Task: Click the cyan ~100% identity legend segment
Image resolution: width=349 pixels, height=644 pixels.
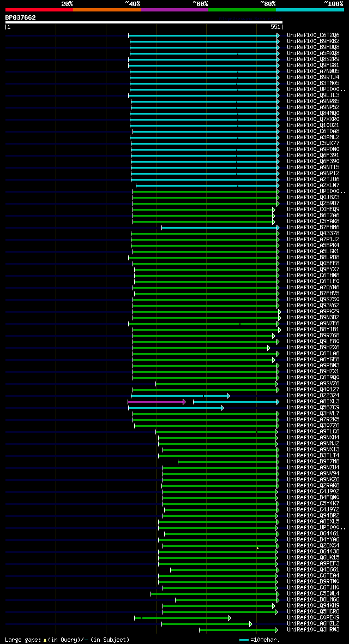Action: tap(310, 9)
